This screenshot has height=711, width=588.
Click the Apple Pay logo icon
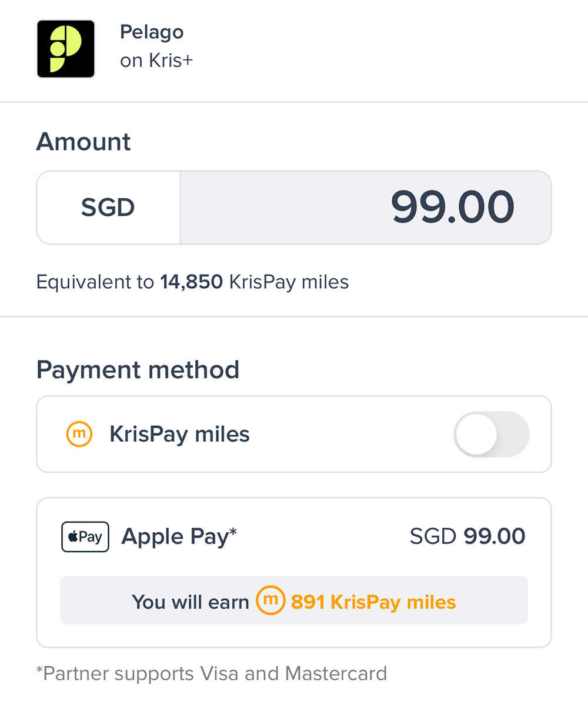pyautogui.click(x=85, y=537)
